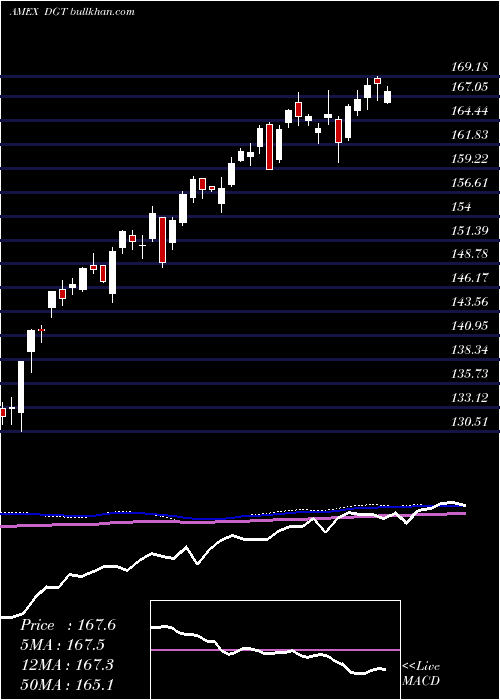Click the 159.22 price axis label
The width and height of the screenshot is (500, 700).
click(x=470, y=159)
